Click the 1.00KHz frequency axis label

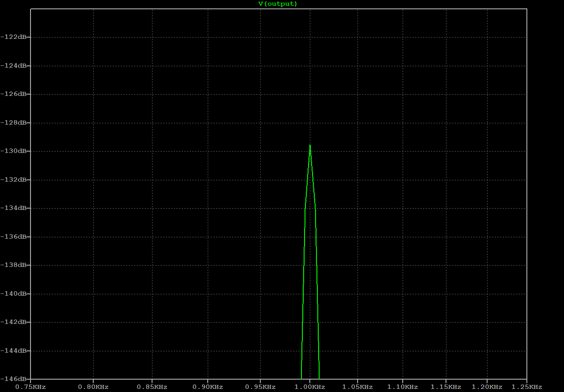point(309,387)
